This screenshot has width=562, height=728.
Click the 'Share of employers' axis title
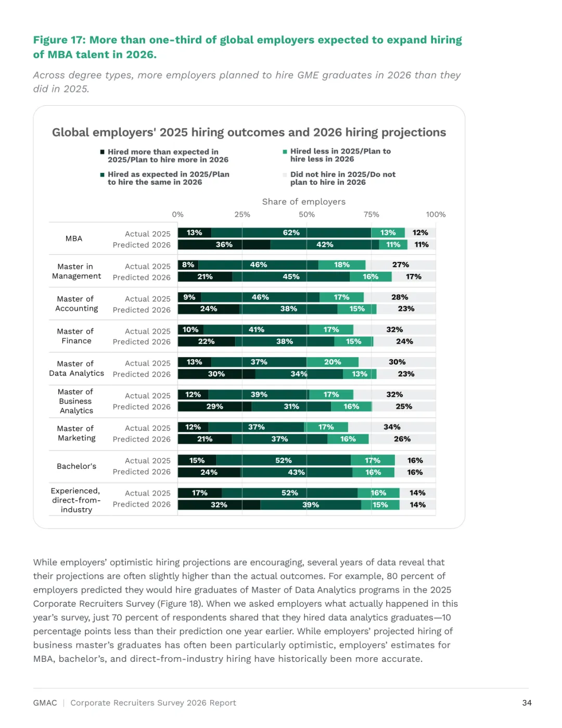click(304, 202)
